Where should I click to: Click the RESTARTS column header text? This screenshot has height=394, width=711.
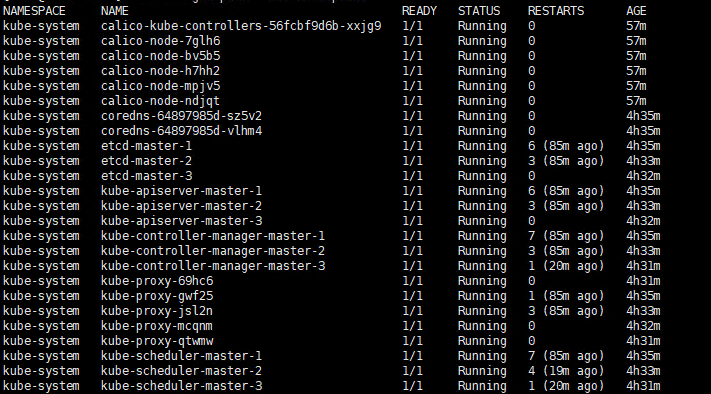tap(556, 11)
